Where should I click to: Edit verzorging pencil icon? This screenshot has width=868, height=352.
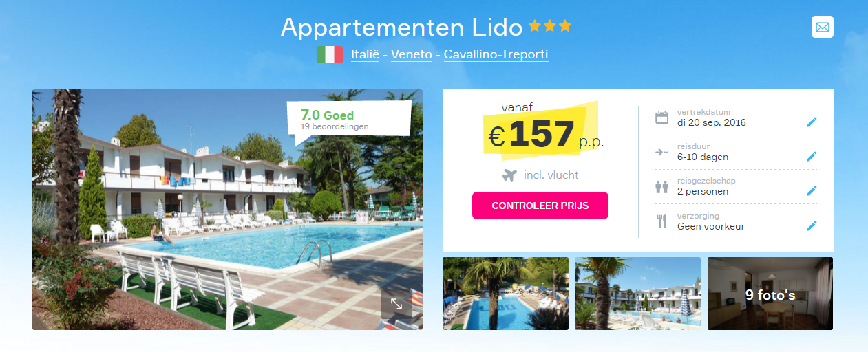[812, 225]
